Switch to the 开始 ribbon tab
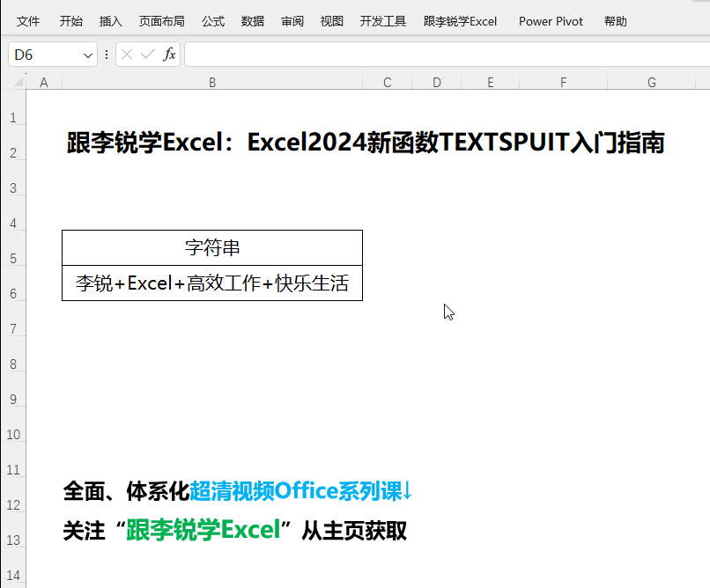Viewport: 710px width, 588px height. tap(71, 21)
